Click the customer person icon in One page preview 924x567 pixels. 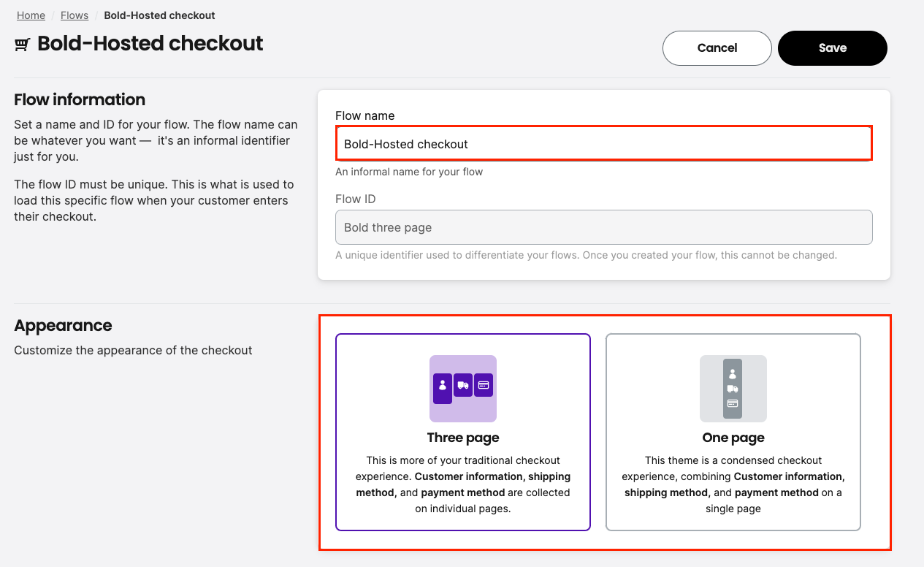coord(733,374)
